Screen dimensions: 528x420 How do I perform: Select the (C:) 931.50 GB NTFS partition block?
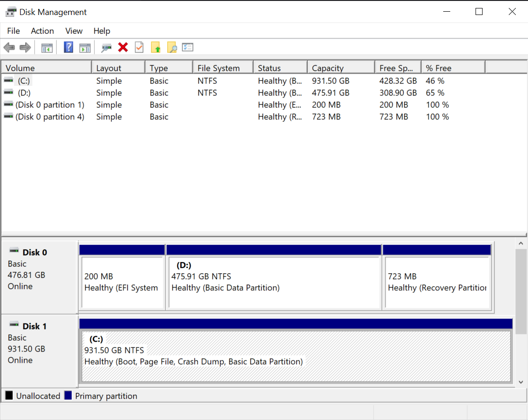296,351
